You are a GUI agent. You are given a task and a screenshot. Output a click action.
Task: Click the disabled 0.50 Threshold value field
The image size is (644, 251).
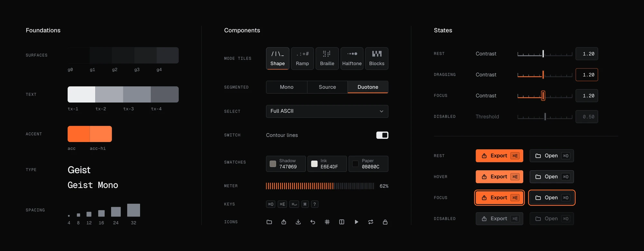tap(587, 117)
